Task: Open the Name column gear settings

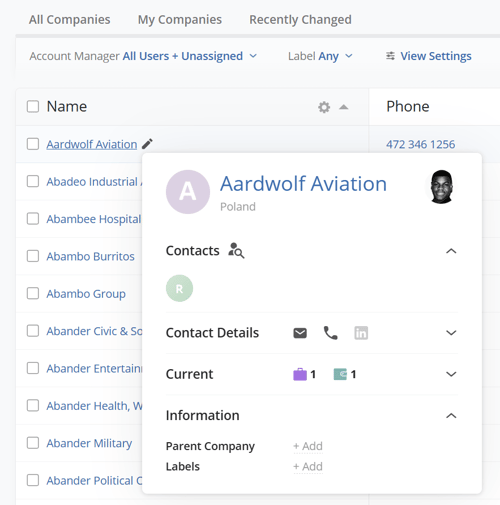Action: pyautogui.click(x=324, y=107)
